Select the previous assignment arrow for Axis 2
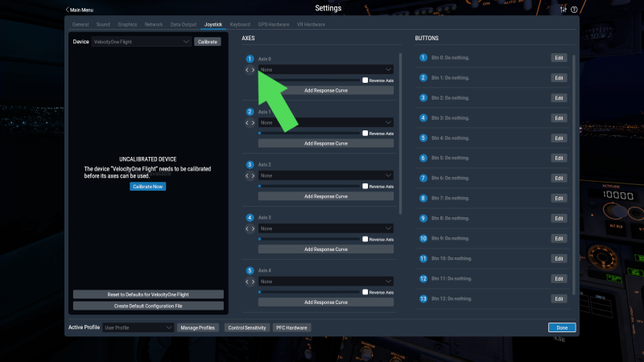 point(247,175)
